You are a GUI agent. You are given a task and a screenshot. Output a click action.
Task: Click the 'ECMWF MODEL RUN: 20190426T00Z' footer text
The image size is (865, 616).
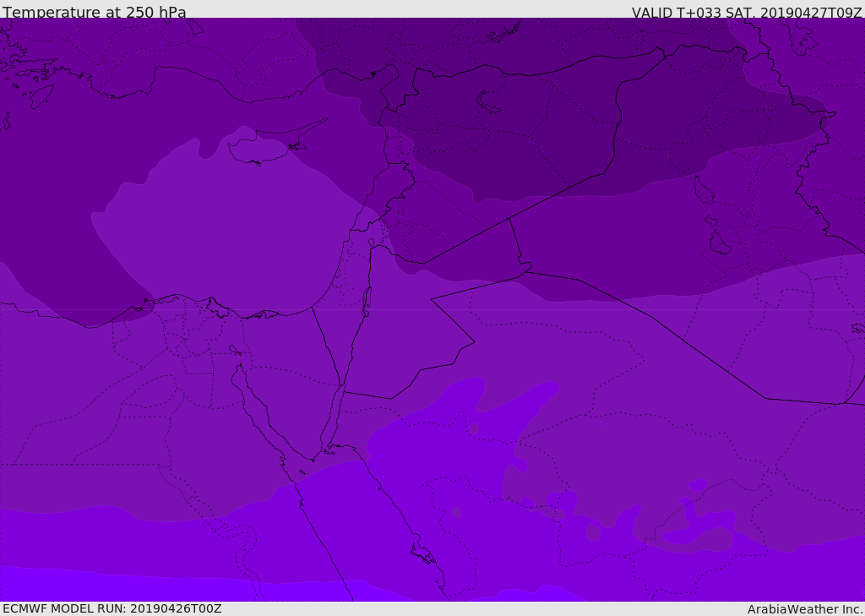tap(112, 608)
